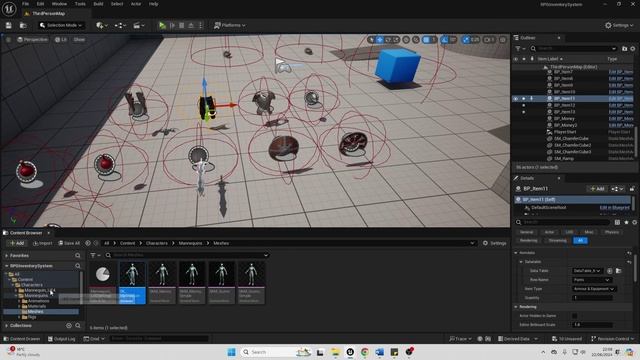
Task: Open the Perspective view mode dropdown
Action: click(x=33, y=40)
